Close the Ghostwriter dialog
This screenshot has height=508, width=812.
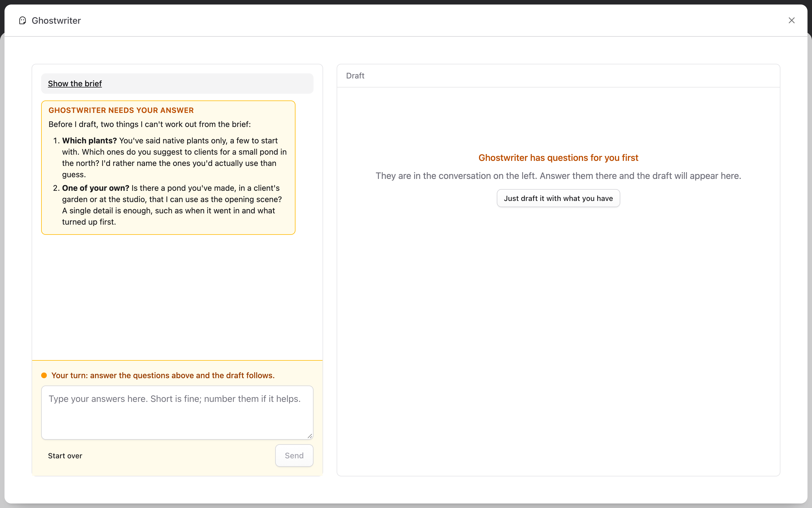tap(791, 21)
